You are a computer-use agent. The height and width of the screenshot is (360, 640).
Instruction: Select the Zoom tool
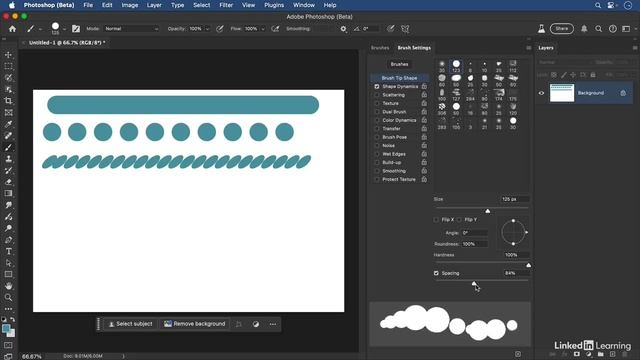[9, 298]
